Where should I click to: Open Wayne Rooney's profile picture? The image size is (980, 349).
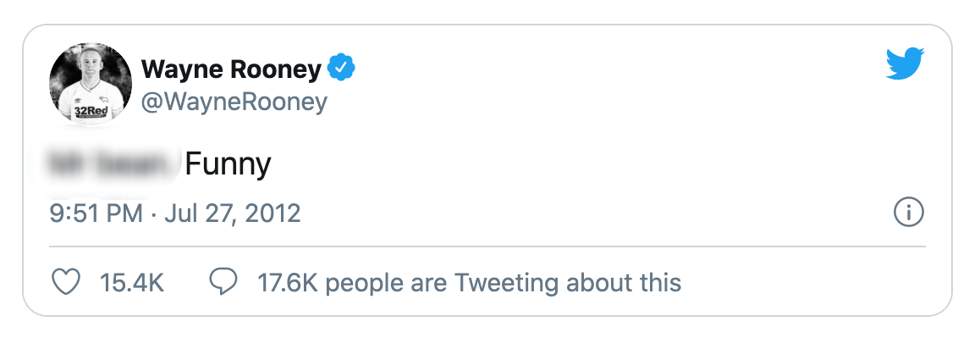pos(91,83)
